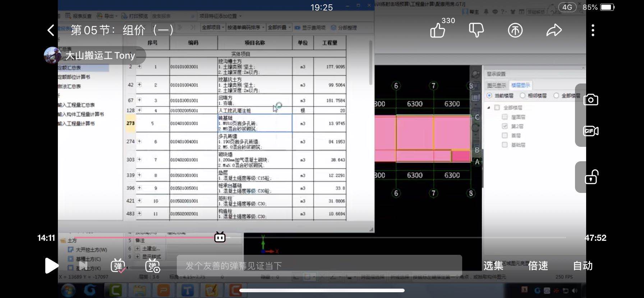The image size is (644, 298).
Task: Check the 基础层 checkbox
Action: pyautogui.click(x=505, y=145)
